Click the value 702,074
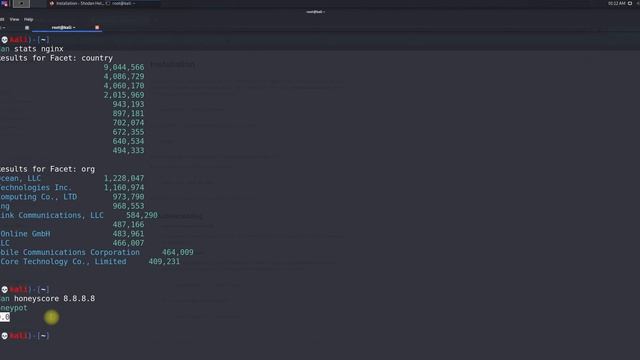Image resolution: width=640 pixels, height=360 pixels. (128, 123)
